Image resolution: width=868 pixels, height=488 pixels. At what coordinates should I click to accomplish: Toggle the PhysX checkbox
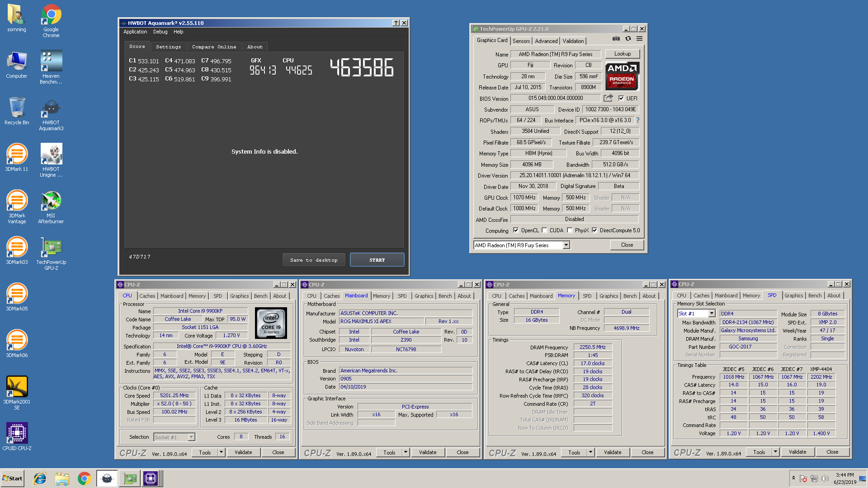(570, 230)
